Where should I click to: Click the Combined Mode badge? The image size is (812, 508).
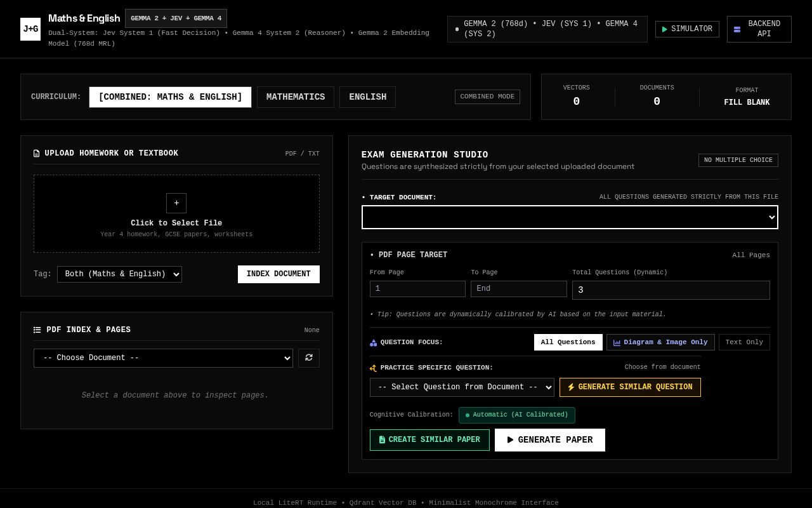pyautogui.click(x=487, y=97)
